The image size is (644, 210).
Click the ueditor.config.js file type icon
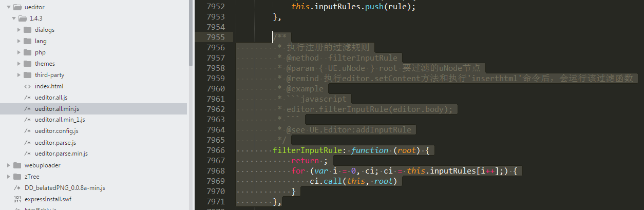pos(27,131)
